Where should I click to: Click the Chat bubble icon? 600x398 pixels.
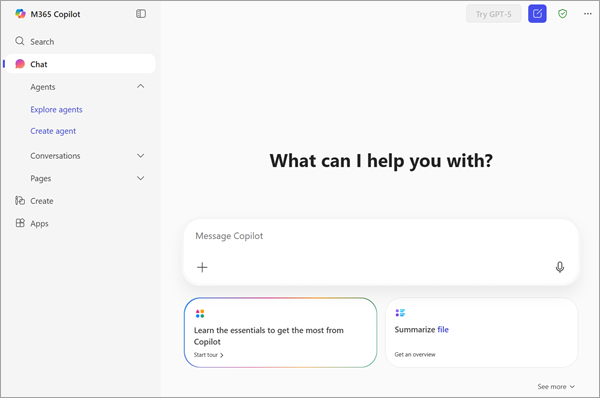[20, 64]
